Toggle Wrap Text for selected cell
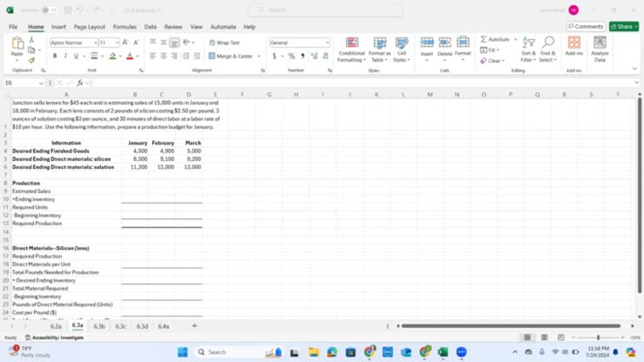 click(225, 42)
